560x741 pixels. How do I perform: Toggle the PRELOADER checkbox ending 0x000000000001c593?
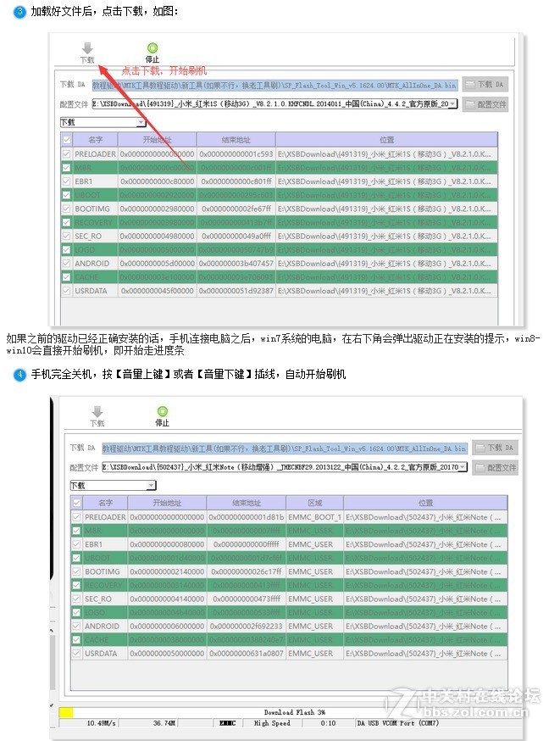pos(66,154)
